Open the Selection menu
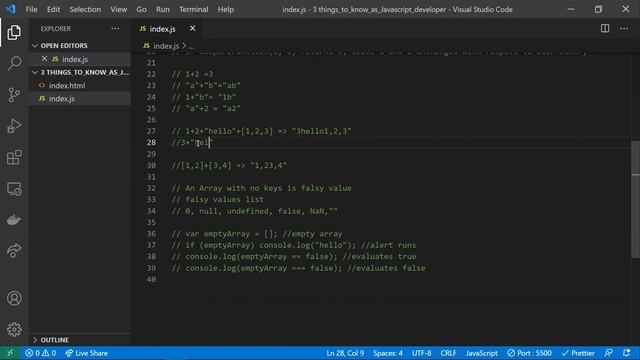640x360 pixels. coord(85,9)
